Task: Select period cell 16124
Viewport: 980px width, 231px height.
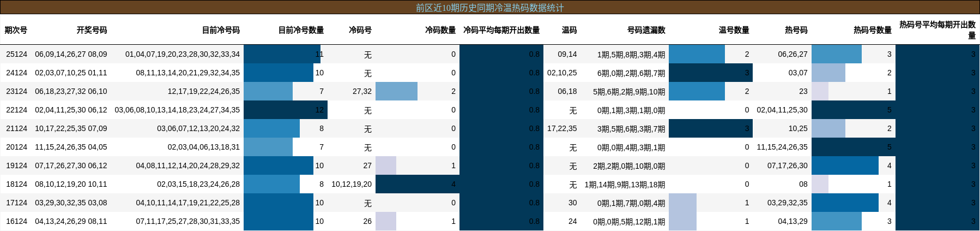Action: [x=16, y=221]
